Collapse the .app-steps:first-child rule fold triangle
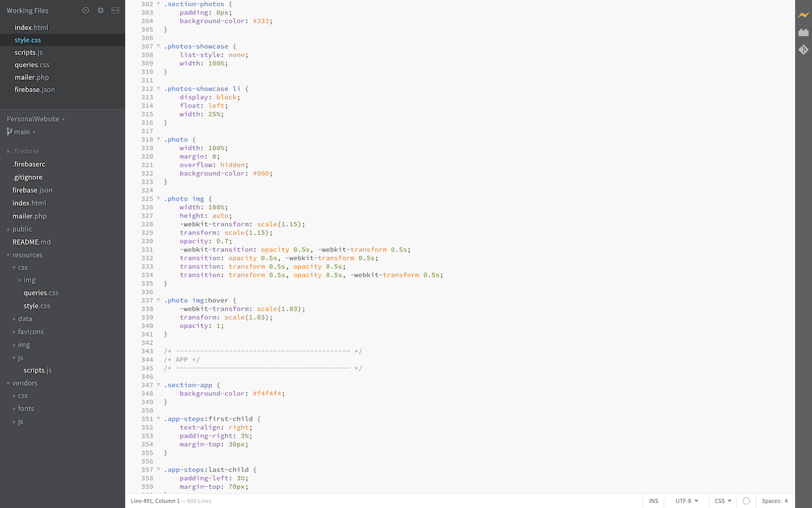Screen dimensions: 812x508 point(158,419)
